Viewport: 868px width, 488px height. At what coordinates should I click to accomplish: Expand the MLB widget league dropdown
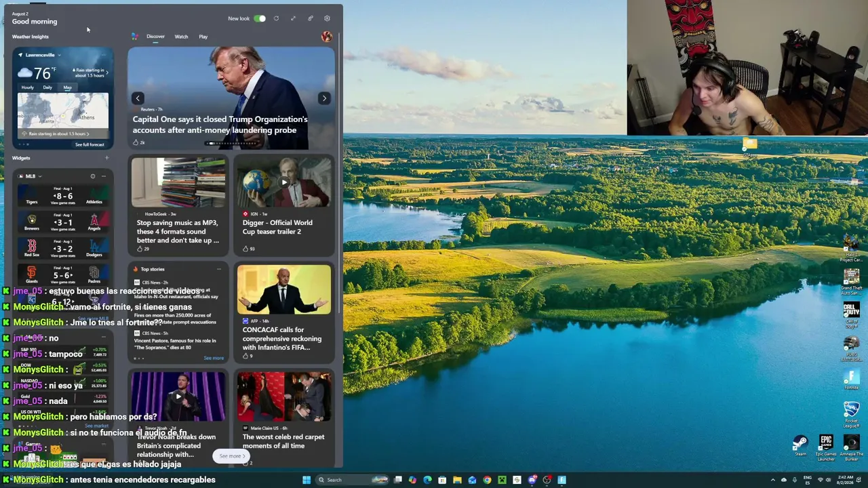[40, 176]
